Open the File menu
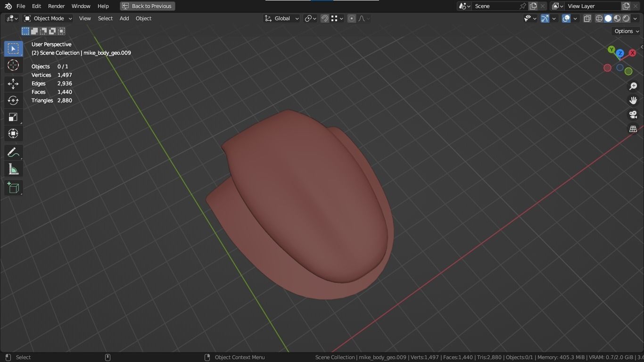This screenshot has height=362, width=644. pos(21,6)
